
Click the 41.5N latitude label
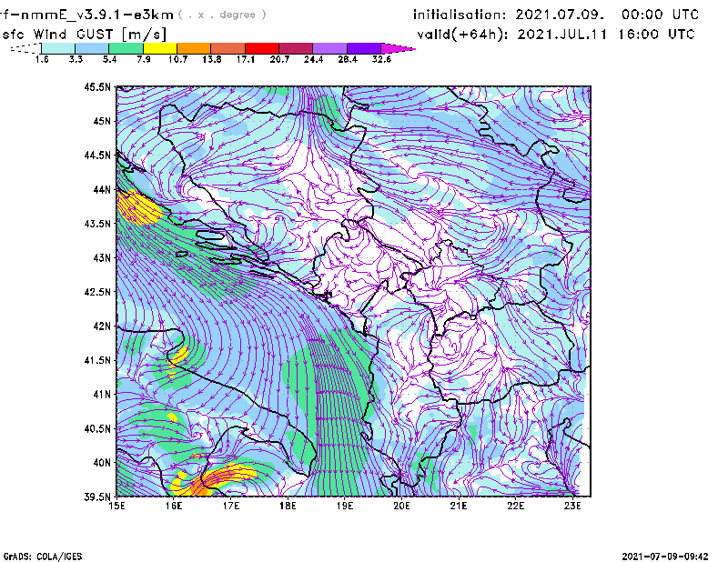[97, 360]
